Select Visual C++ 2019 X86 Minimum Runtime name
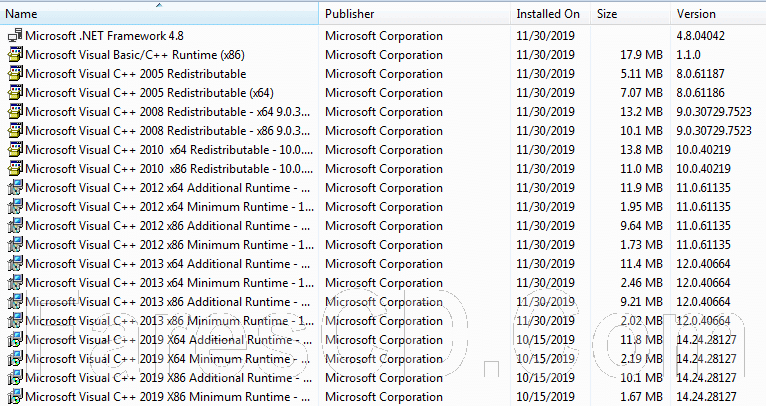 tap(168, 397)
